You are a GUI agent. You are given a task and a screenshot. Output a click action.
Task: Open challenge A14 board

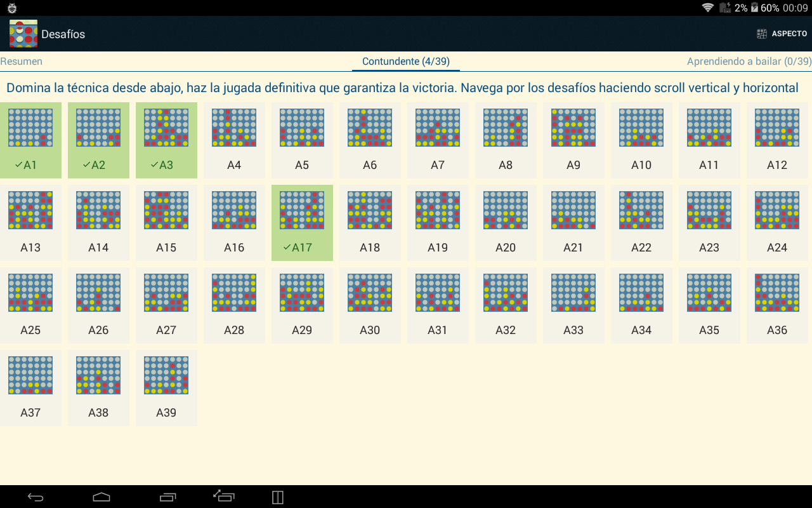(x=98, y=223)
